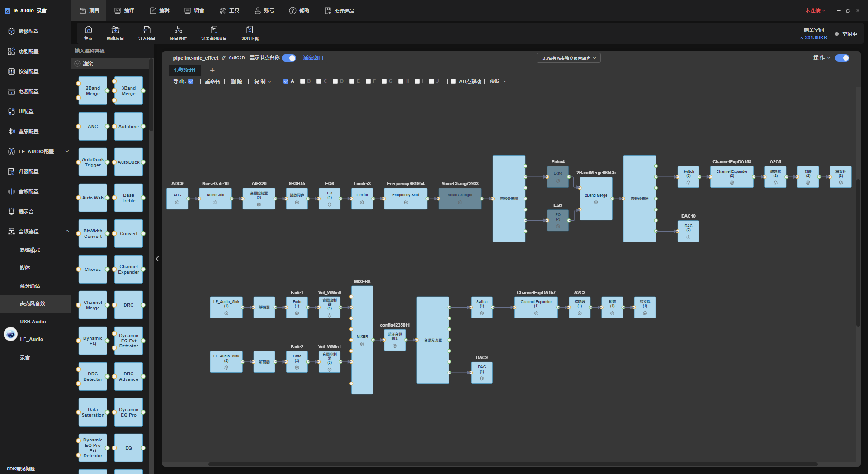The width and height of the screenshot is (868, 474).
Task: Click the 导入项目 import project icon
Action: (x=147, y=30)
